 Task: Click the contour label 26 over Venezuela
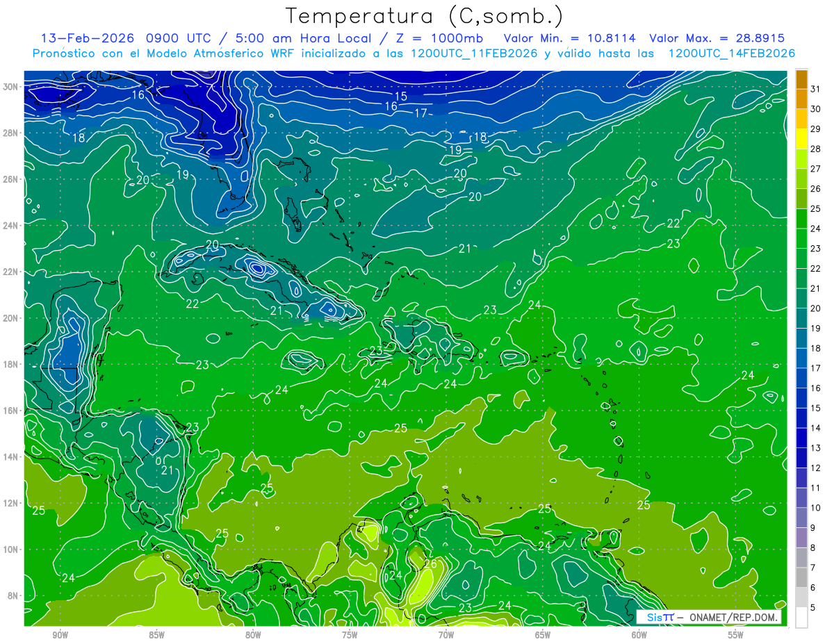[x=430, y=564]
